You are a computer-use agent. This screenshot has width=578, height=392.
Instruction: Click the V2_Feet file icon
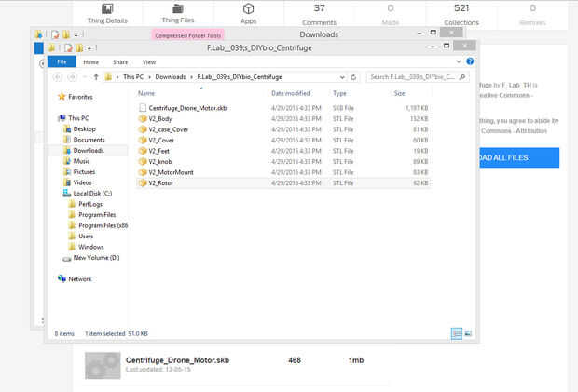(x=143, y=151)
